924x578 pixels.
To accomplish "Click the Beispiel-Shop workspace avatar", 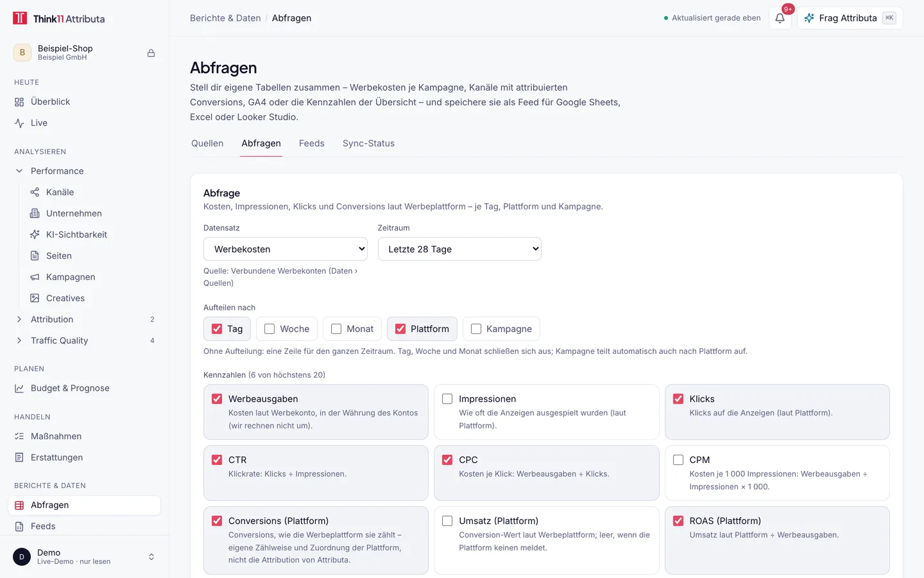I will 22,53.
